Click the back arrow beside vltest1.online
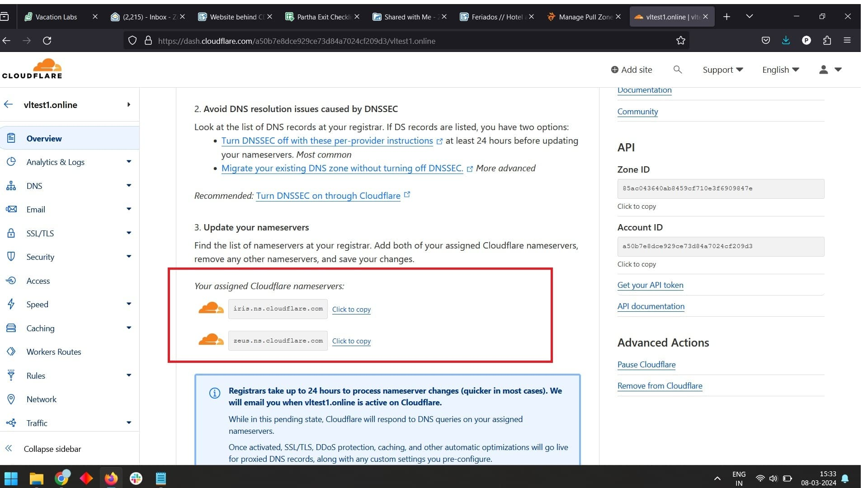868x488 pixels. [9, 104]
